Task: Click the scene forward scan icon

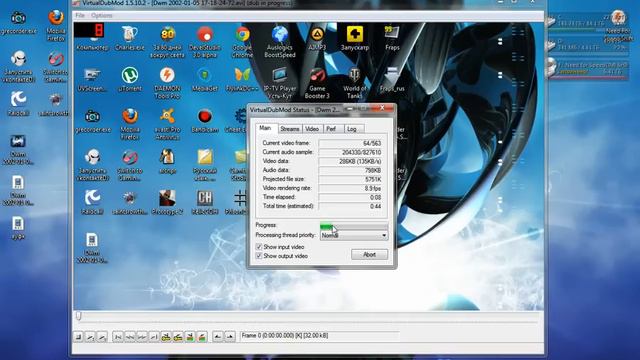Action: pos(202,337)
